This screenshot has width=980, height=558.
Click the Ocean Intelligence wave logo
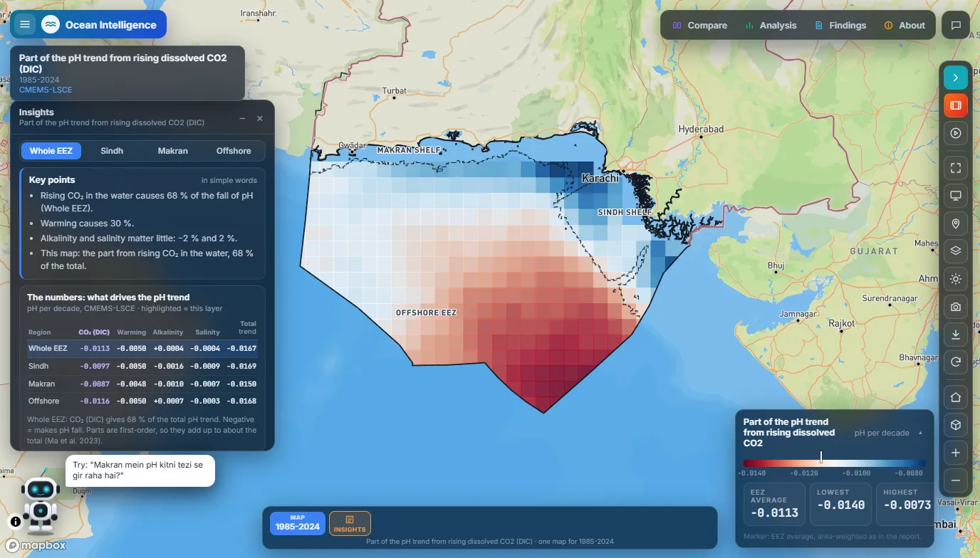point(50,24)
